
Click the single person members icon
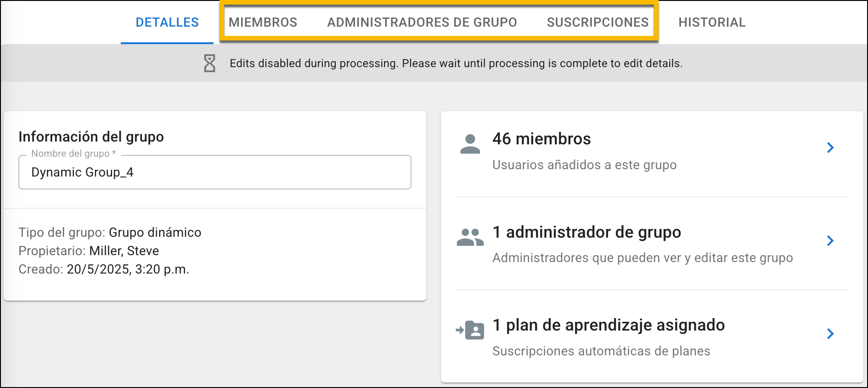pos(470,144)
